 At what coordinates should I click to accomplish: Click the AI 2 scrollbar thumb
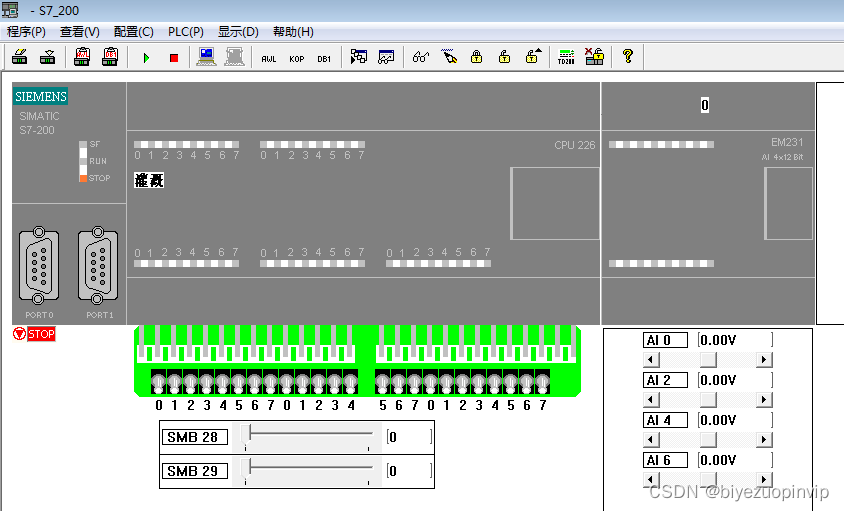click(708, 400)
